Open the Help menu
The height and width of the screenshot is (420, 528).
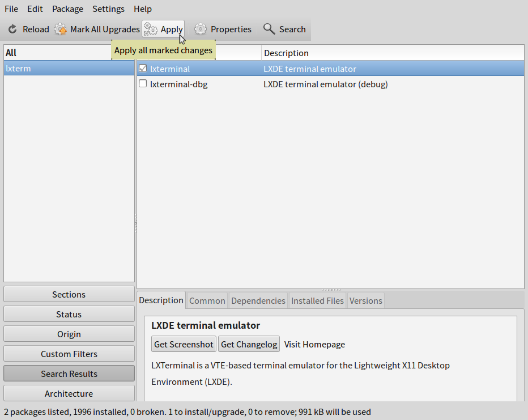(x=143, y=9)
